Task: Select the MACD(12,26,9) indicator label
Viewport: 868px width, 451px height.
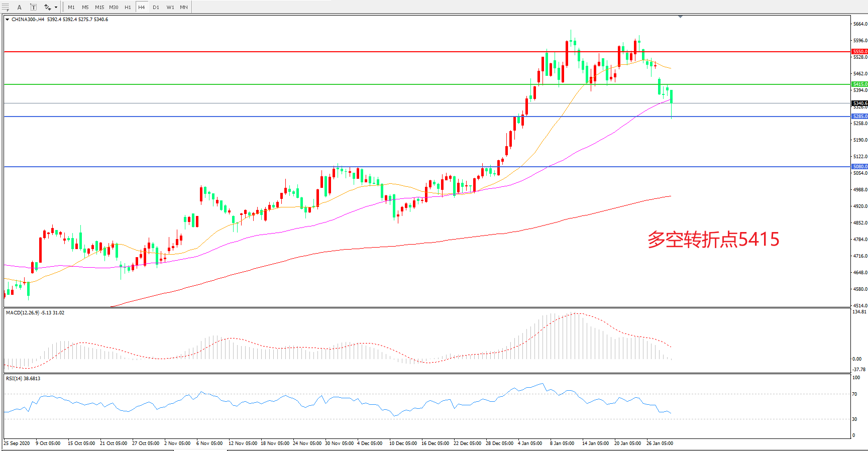Action: 35,313
